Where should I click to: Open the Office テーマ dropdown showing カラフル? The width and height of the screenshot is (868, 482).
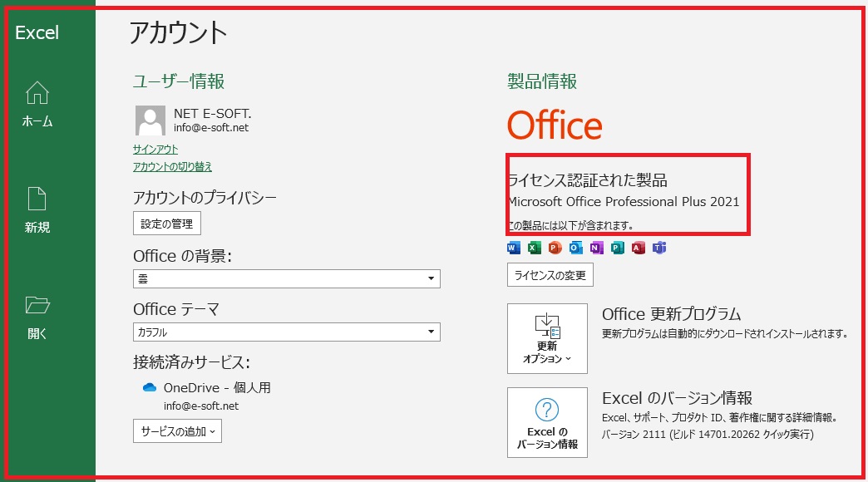pyautogui.click(x=287, y=332)
